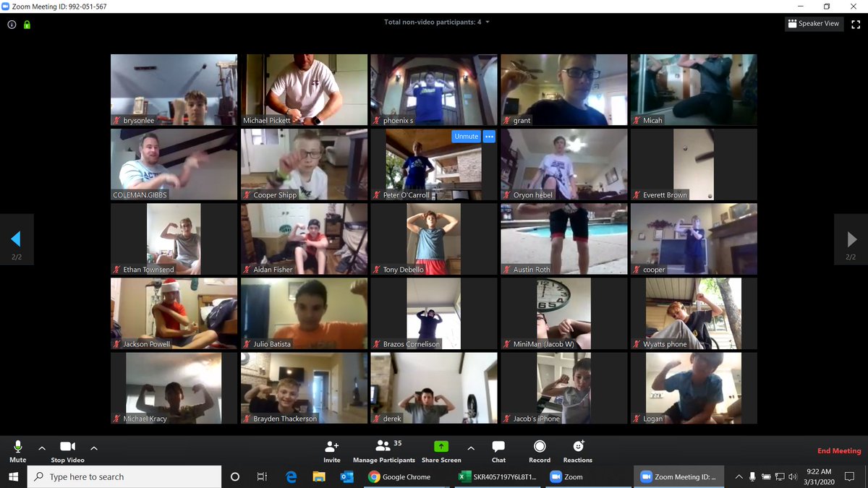Open meeting info icon
The width and height of the screenshot is (868, 488).
point(12,24)
